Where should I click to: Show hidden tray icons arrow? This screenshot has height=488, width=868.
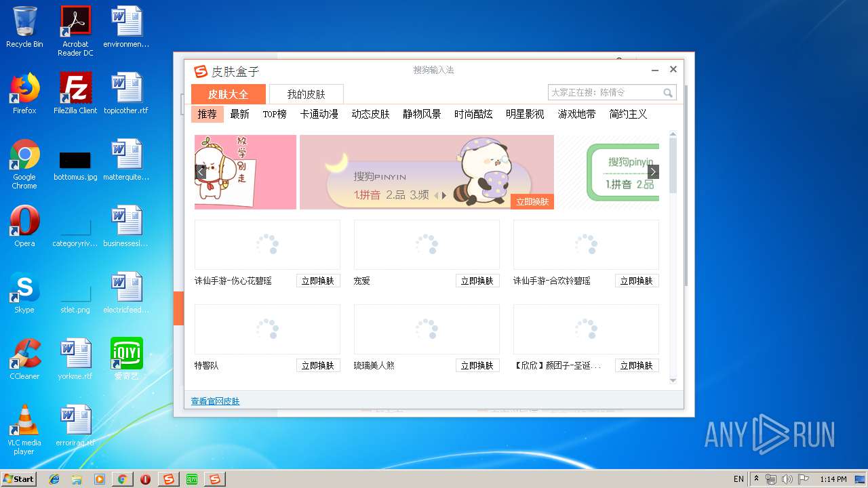coord(757,479)
